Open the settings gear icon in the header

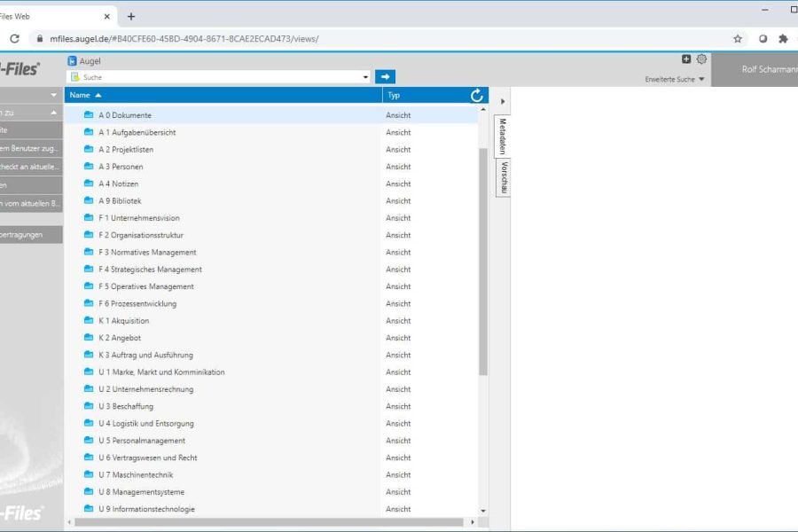pos(701,59)
